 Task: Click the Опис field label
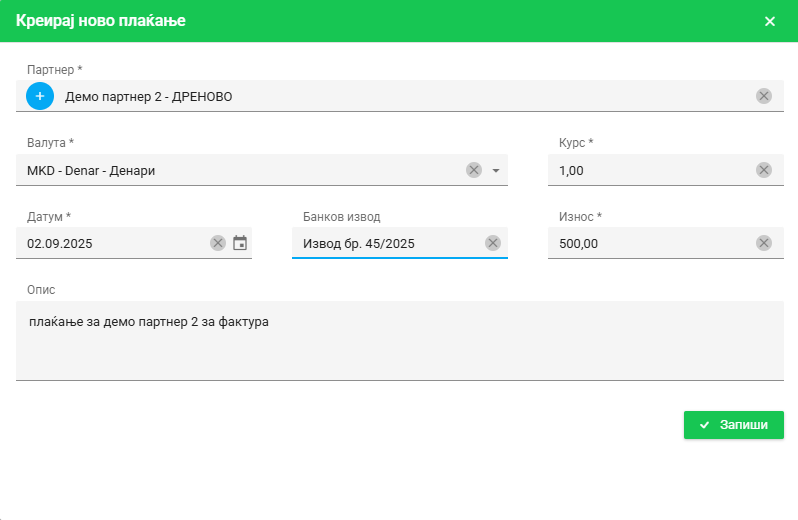(41, 290)
